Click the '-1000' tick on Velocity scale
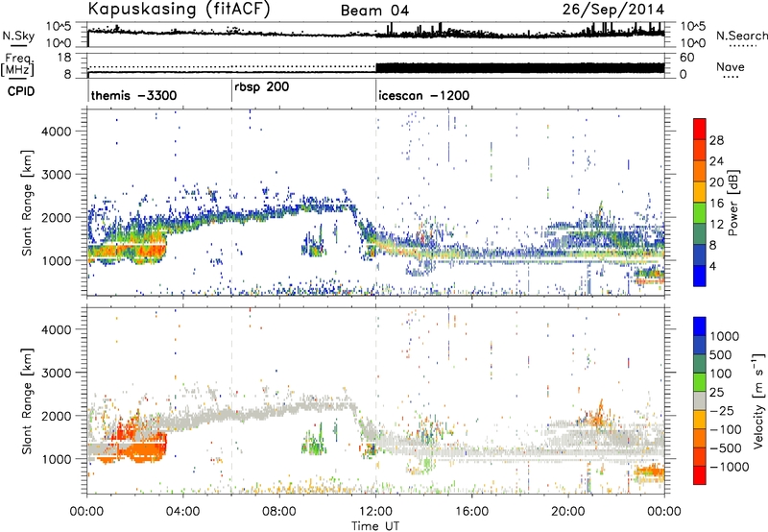768x532 pixels. pos(730,467)
